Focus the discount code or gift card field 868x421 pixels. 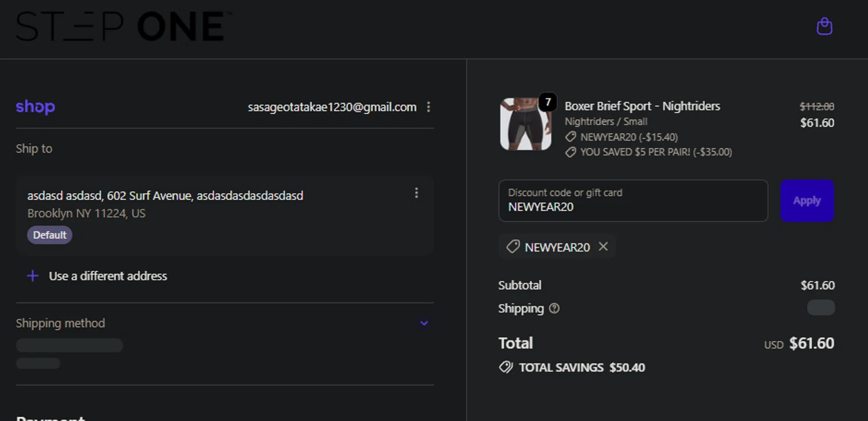pyautogui.click(x=633, y=201)
